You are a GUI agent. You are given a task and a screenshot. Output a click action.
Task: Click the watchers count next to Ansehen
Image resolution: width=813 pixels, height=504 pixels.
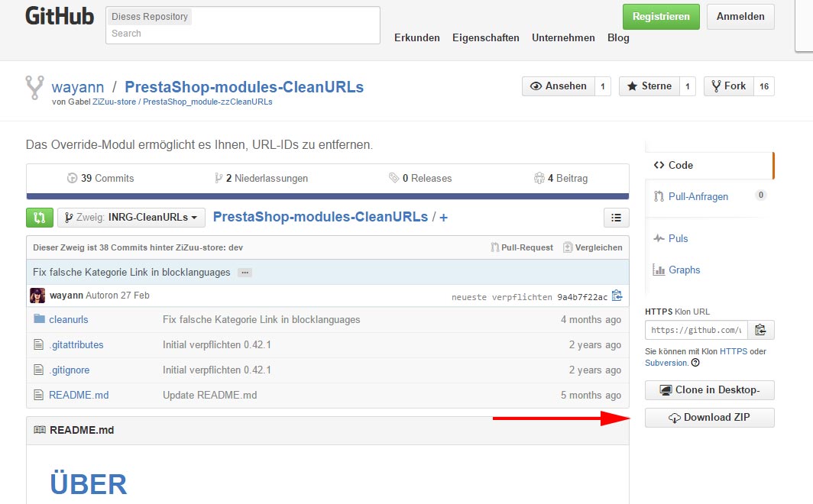(602, 86)
